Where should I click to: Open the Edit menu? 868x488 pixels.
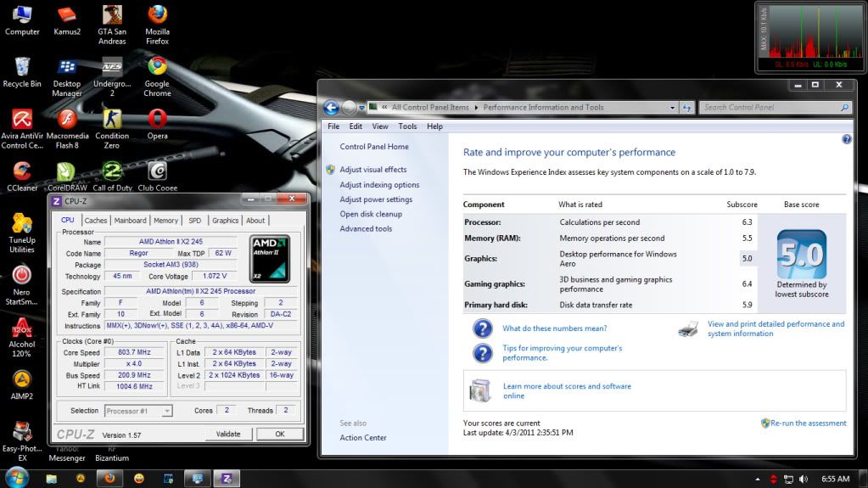pyautogui.click(x=356, y=126)
